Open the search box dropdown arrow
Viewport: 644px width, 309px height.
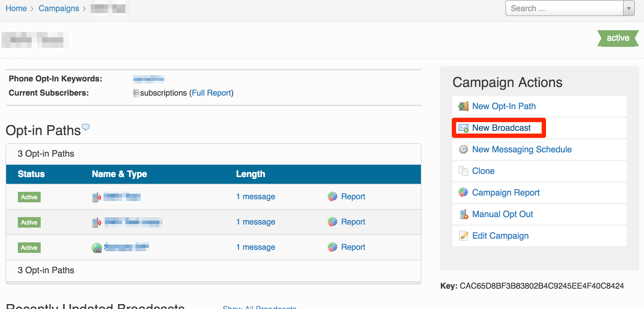pyautogui.click(x=629, y=8)
